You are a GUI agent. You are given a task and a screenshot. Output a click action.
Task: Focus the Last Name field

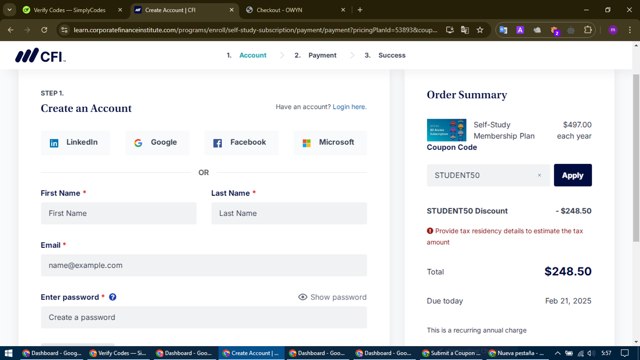click(289, 213)
